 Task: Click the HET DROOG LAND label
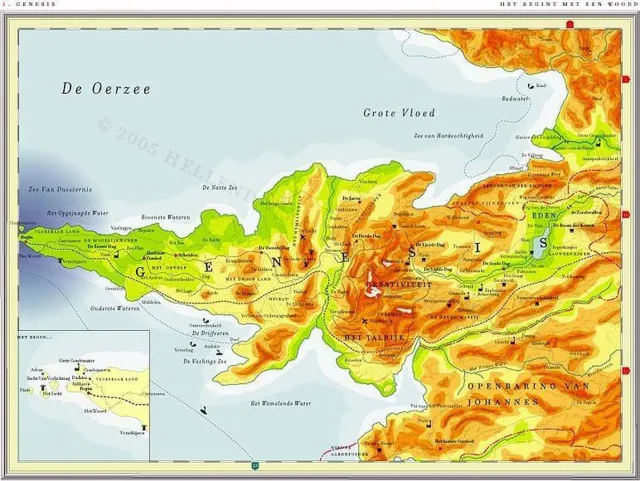248,278
